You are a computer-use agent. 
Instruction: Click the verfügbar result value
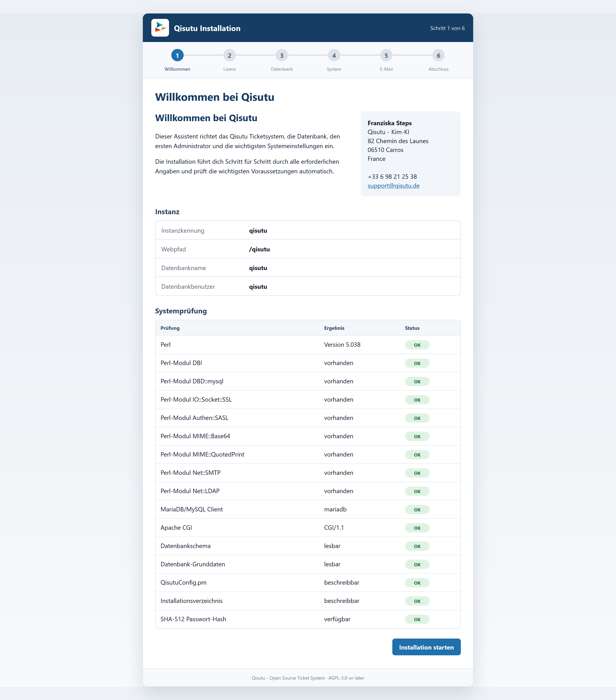click(x=337, y=619)
